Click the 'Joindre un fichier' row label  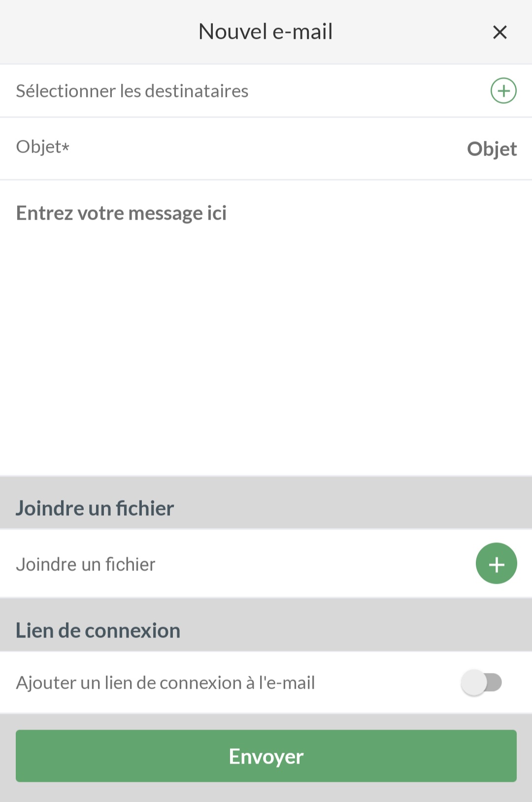[x=86, y=564]
